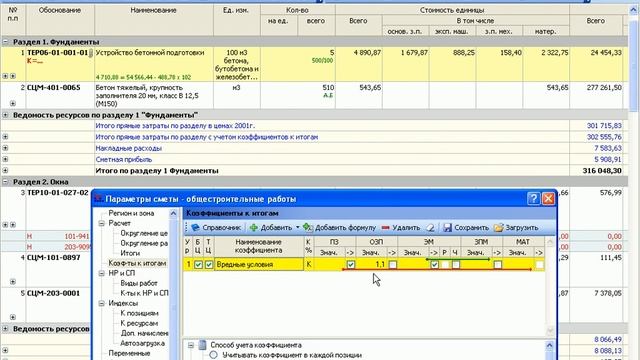This screenshot has height=360, width=640.
Task: Collapse Индексы node in parameters tree
Action: coord(102,303)
